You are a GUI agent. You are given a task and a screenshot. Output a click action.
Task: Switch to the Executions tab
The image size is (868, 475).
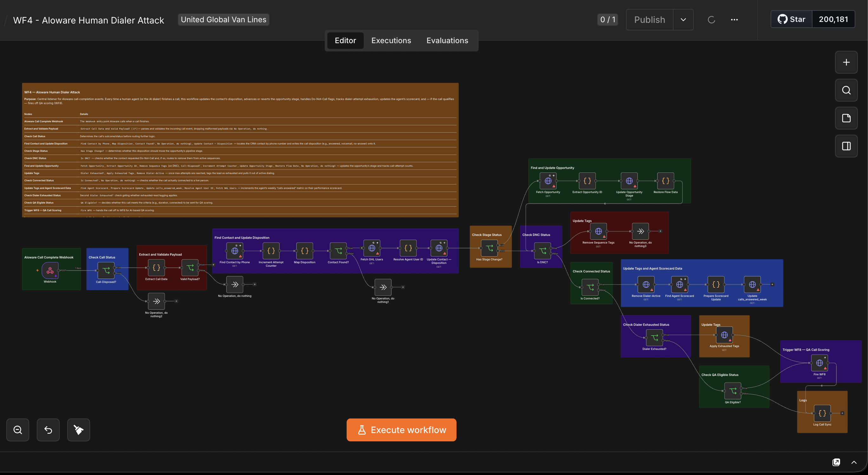tap(391, 40)
